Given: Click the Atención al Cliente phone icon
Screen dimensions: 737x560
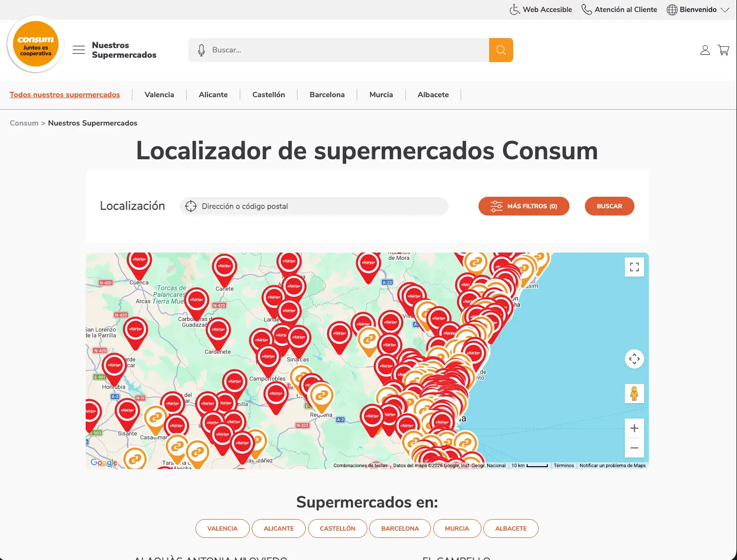Looking at the screenshot, I should (587, 10).
